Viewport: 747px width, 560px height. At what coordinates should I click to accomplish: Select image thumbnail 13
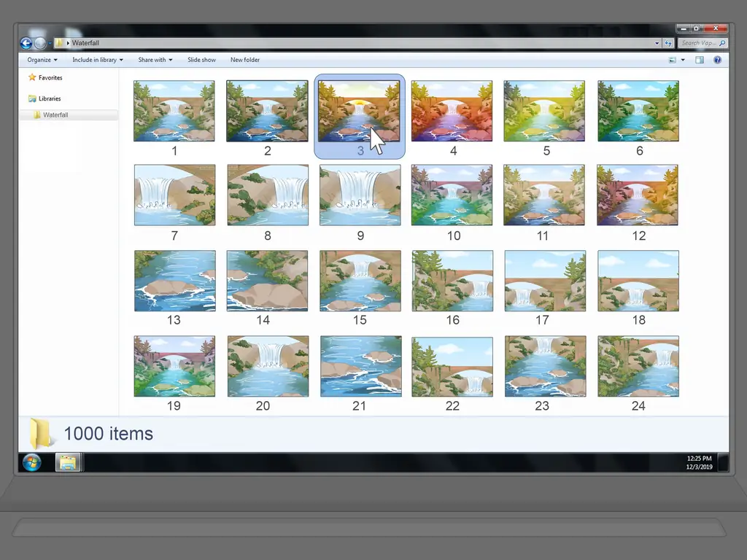[x=175, y=281]
